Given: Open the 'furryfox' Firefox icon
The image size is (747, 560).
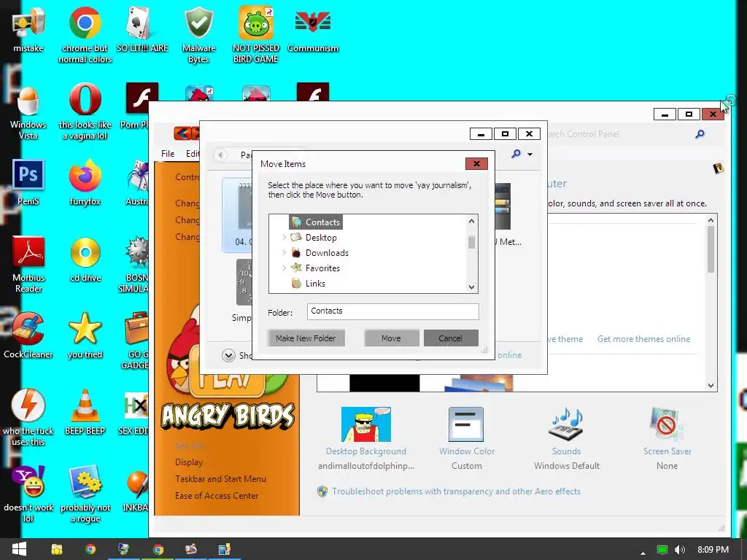Looking at the screenshot, I should coord(85,182).
